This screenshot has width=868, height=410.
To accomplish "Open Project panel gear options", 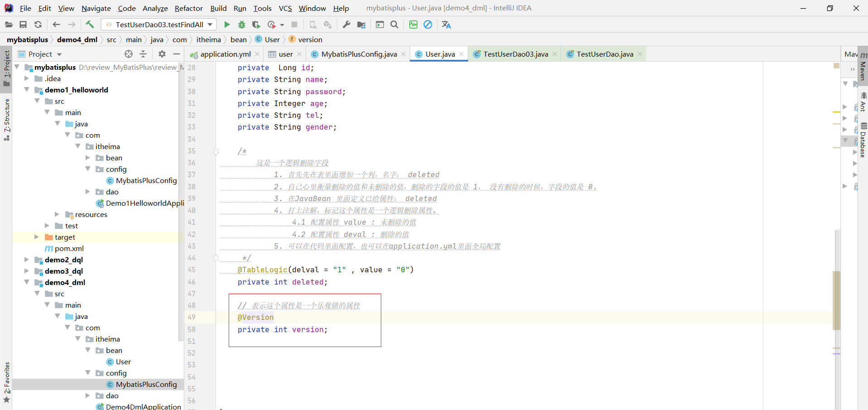I will click(x=162, y=54).
